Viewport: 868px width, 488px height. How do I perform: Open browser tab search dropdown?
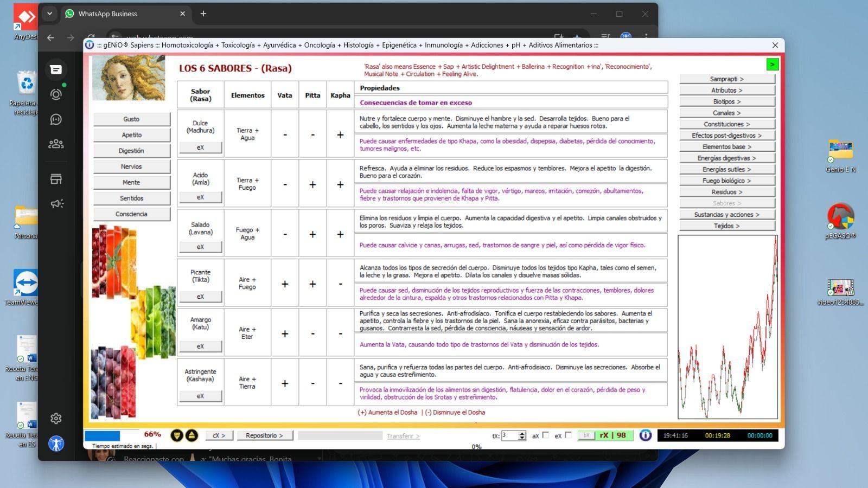[x=49, y=14]
